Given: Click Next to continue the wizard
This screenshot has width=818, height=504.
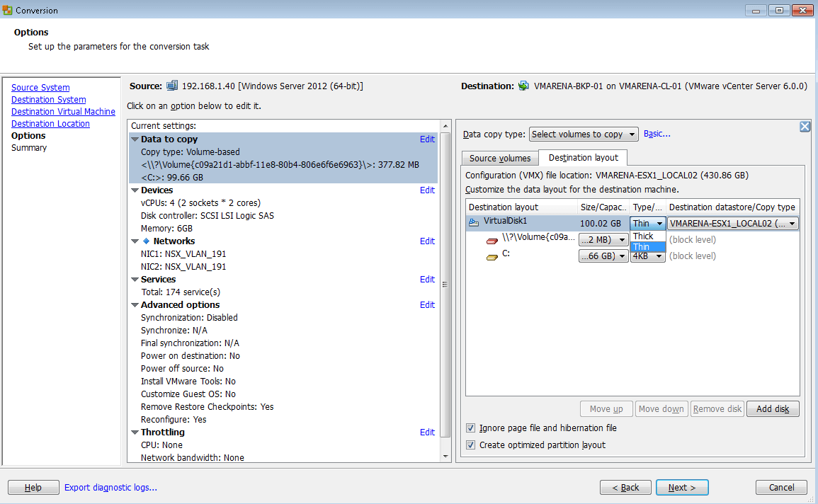Looking at the screenshot, I should click(682, 487).
